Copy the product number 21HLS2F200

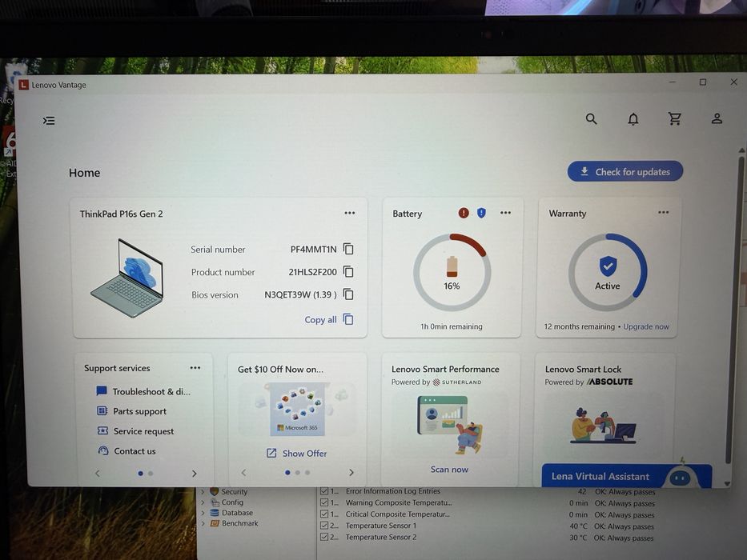pyautogui.click(x=348, y=271)
